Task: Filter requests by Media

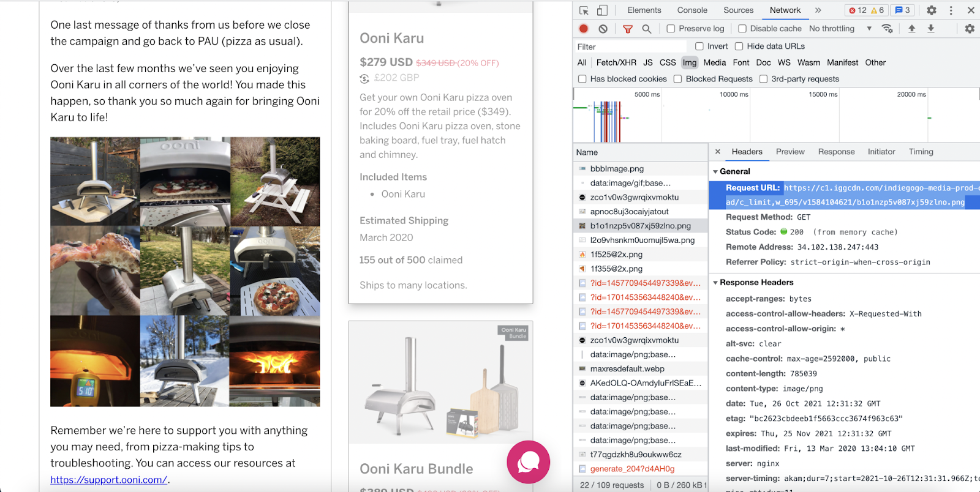Action: click(x=715, y=63)
